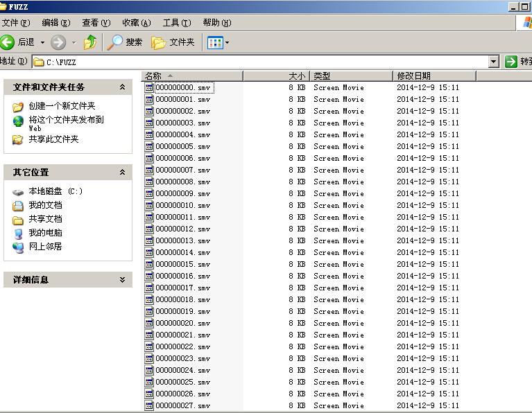532x413 pixels.
Task: Open the 编辑(E) menu
Action: [x=56, y=23]
